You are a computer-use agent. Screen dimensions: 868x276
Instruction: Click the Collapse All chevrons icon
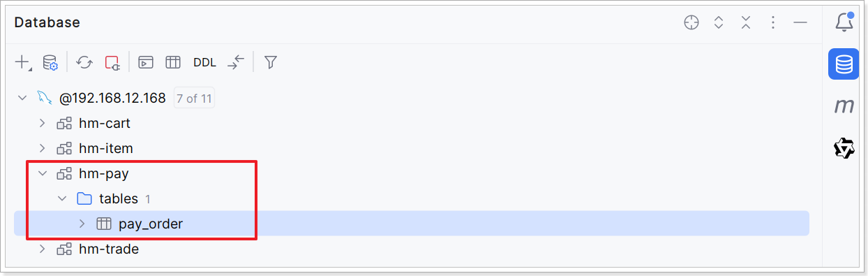coord(746,22)
